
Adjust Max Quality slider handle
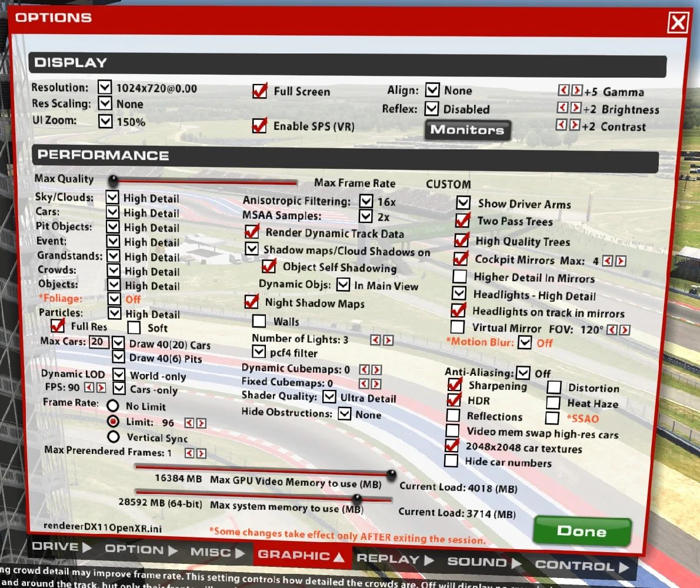click(x=114, y=181)
